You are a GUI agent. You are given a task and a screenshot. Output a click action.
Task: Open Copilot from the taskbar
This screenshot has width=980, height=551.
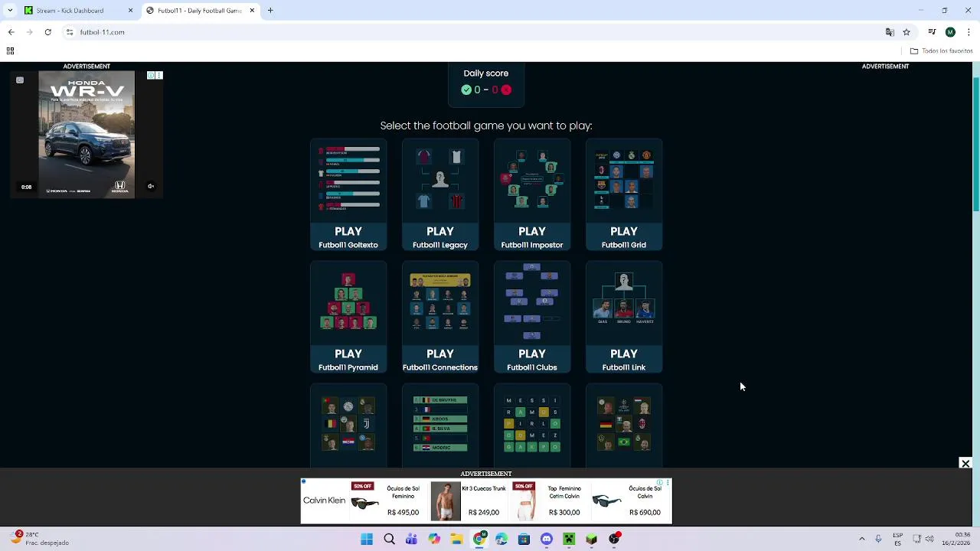coord(434,540)
